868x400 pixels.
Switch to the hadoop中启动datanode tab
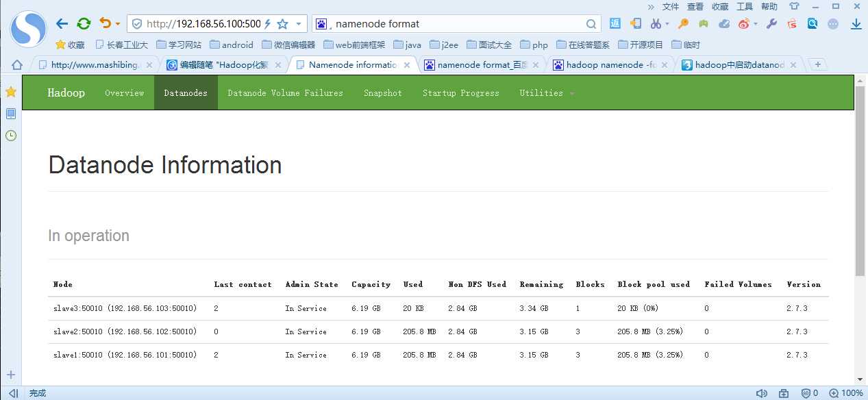point(740,65)
